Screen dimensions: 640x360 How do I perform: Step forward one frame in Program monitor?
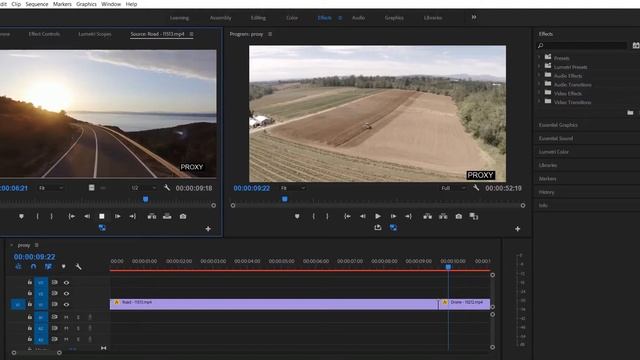393,216
